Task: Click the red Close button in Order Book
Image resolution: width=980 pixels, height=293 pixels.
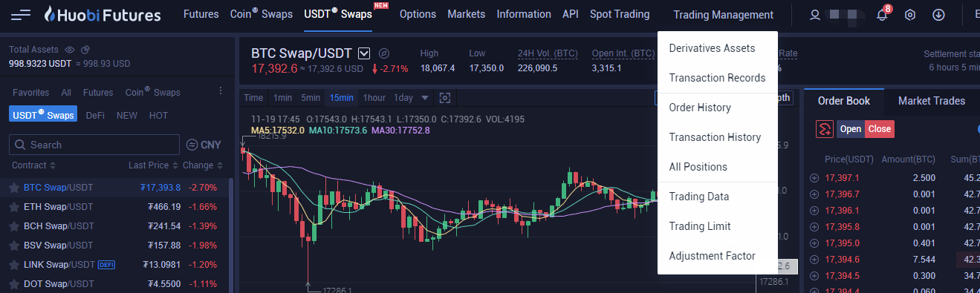Action: [879, 129]
